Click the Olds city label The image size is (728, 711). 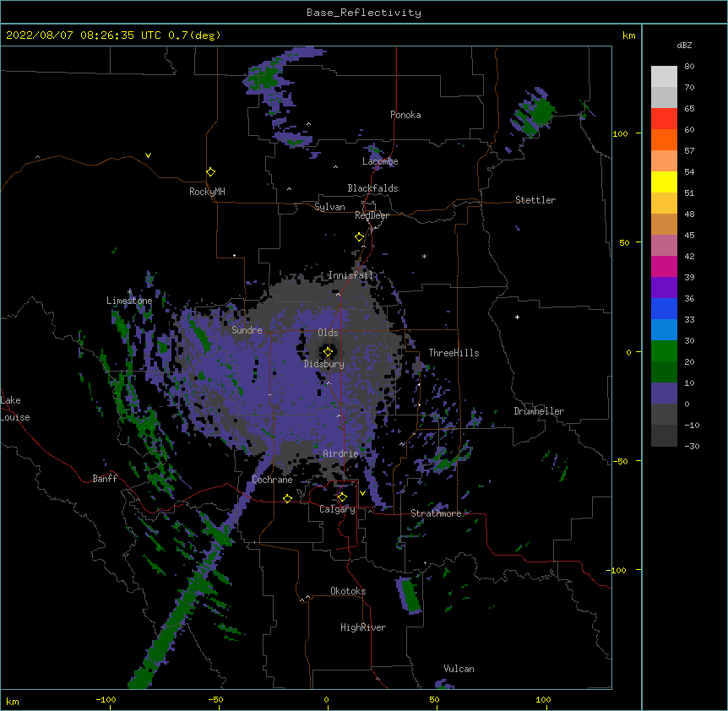pos(328,333)
